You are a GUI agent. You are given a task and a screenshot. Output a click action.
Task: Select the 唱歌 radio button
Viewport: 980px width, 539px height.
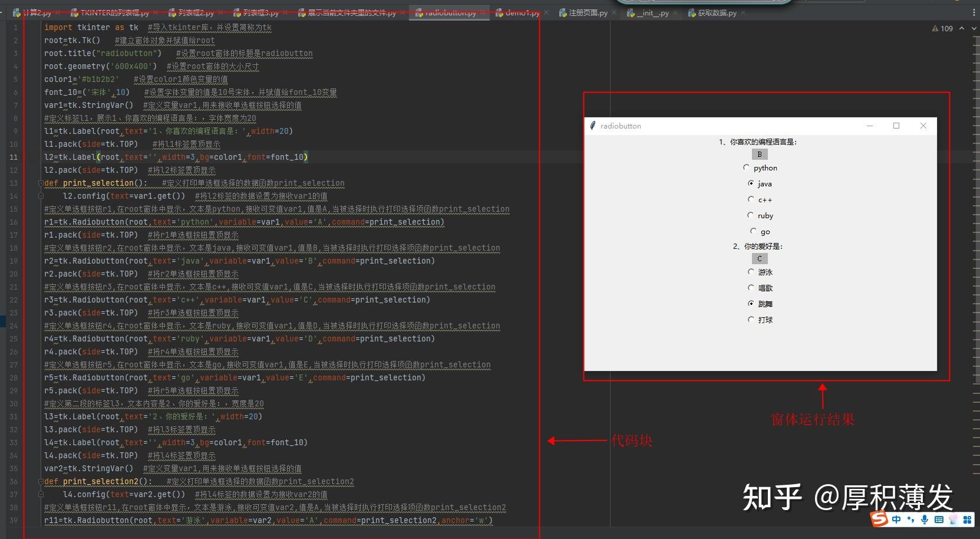[751, 288]
